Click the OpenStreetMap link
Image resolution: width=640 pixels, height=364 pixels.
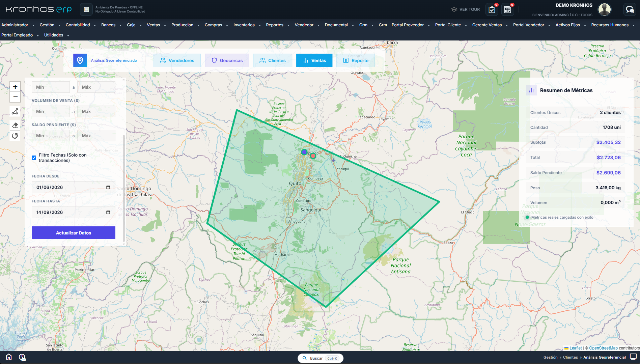[x=603, y=348]
